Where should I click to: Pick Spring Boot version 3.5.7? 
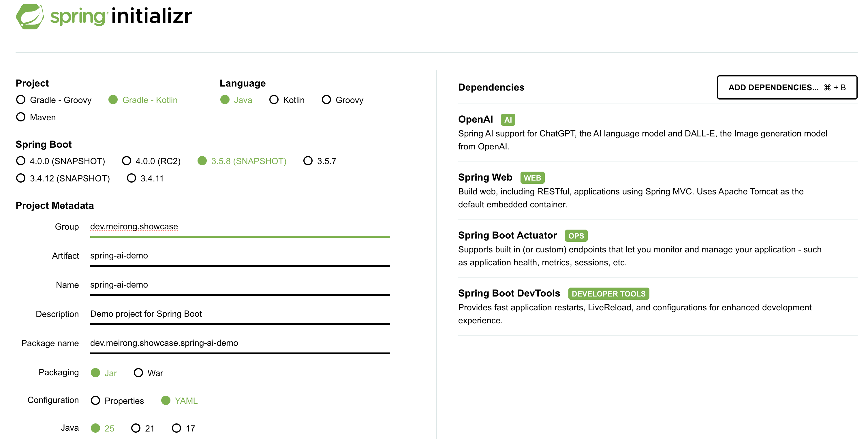(308, 161)
